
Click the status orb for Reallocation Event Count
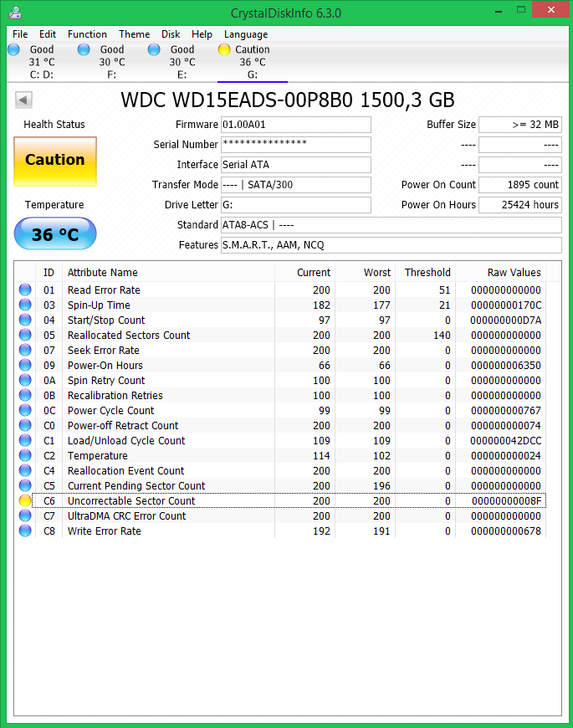[x=25, y=470]
